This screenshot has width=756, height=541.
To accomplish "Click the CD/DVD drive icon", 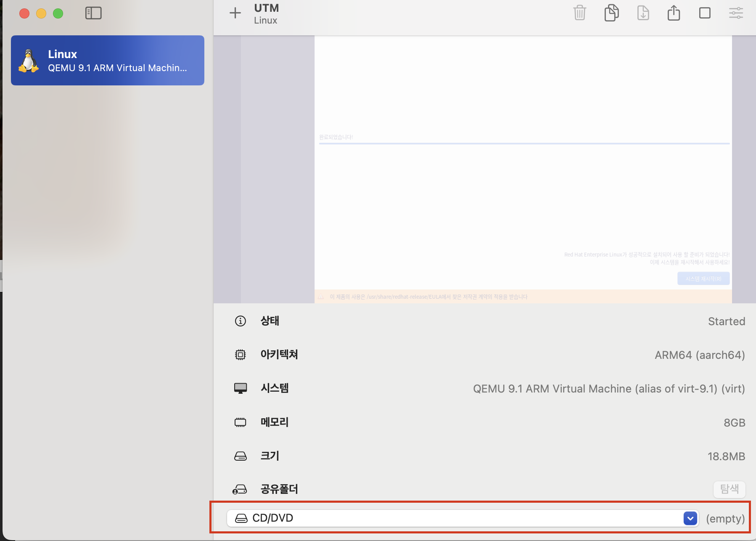I will pyautogui.click(x=241, y=518).
